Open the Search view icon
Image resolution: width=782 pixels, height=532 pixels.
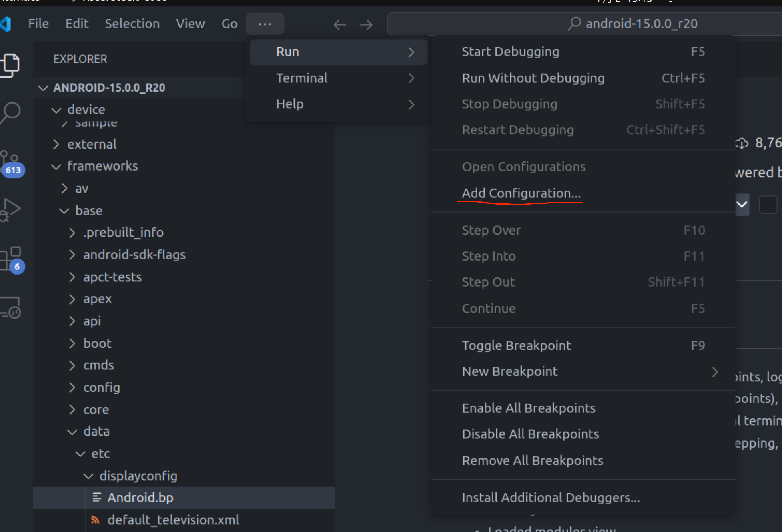pos(11,113)
